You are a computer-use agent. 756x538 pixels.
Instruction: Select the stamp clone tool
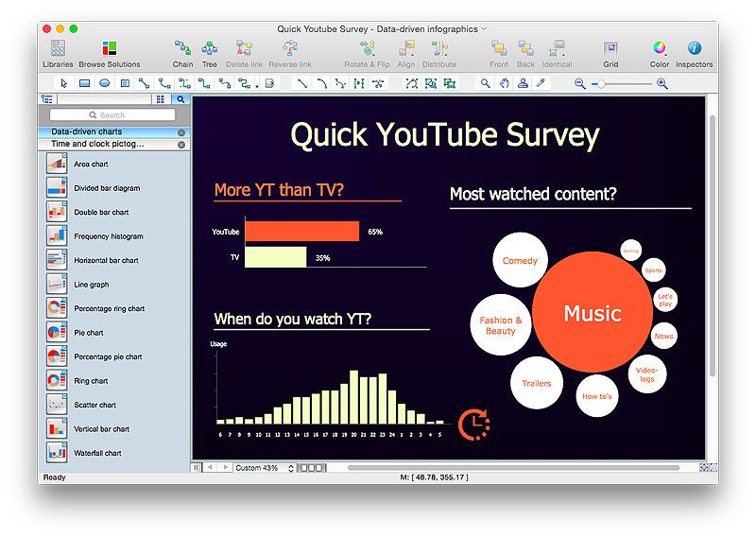coord(523,83)
